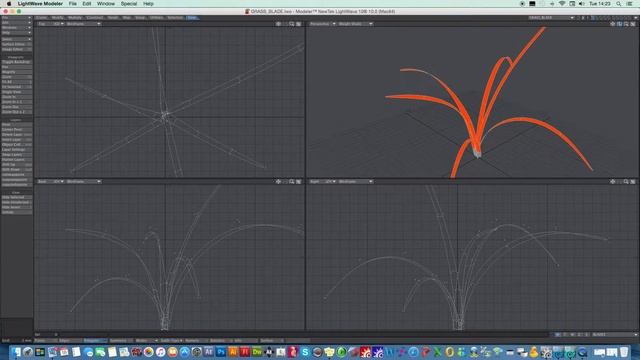The image size is (640, 360).
Task: Click the Statistics button in bottom bar
Action: click(221, 340)
